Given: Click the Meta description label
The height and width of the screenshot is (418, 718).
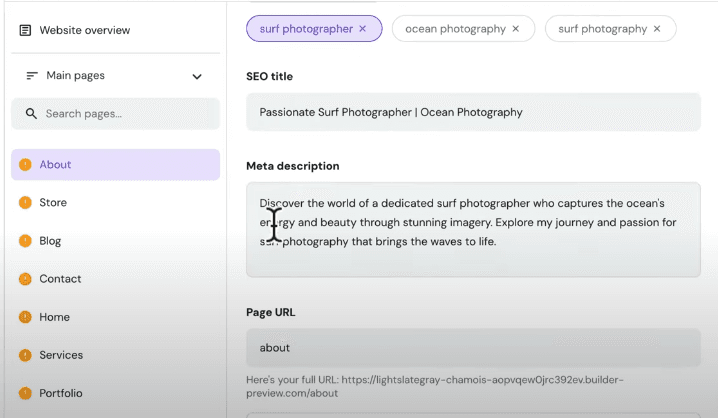Looking at the screenshot, I should click(x=293, y=166).
